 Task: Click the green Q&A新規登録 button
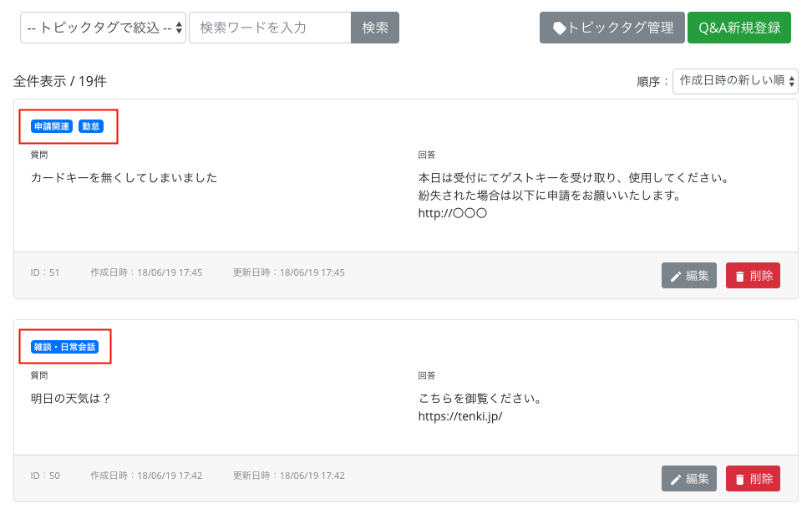click(x=739, y=28)
